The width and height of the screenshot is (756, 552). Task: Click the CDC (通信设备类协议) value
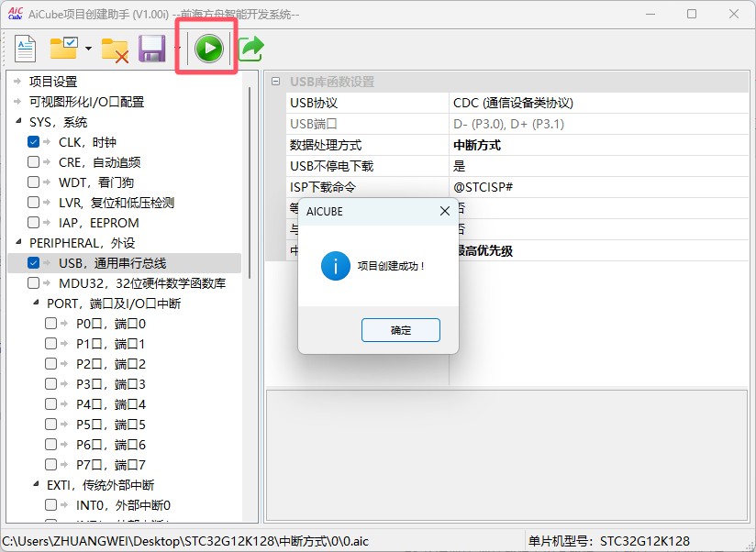[513, 103]
